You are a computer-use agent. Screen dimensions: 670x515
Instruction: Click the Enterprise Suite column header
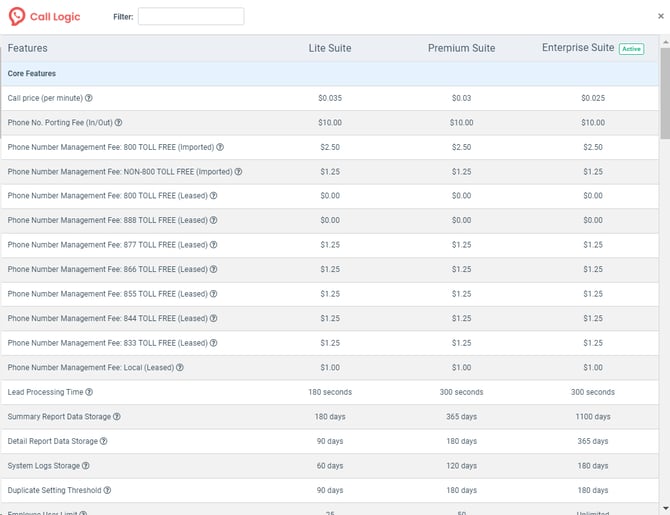(x=578, y=48)
